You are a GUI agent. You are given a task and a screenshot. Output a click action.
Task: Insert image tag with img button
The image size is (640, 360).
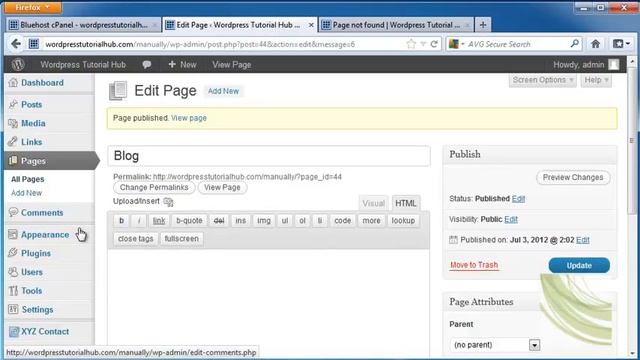point(264,221)
